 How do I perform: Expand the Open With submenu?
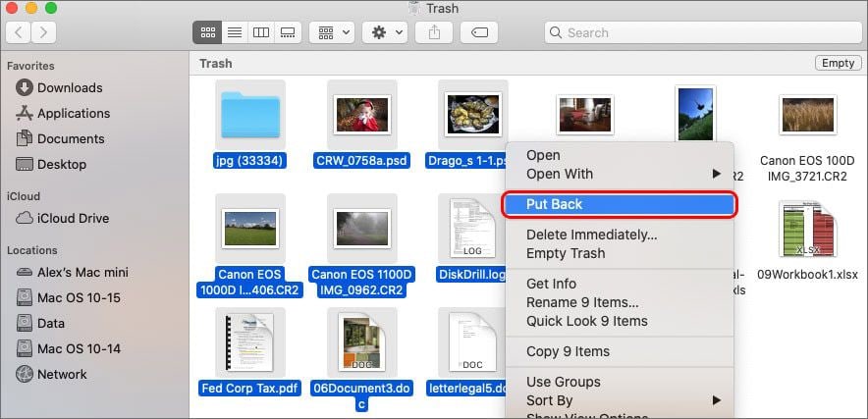click(620, 174)
